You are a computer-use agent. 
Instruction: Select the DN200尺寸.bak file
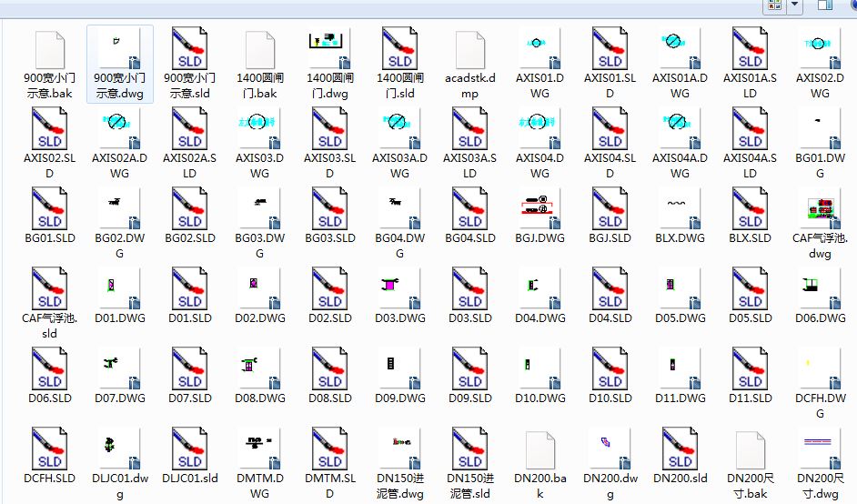tap(750, 449)
